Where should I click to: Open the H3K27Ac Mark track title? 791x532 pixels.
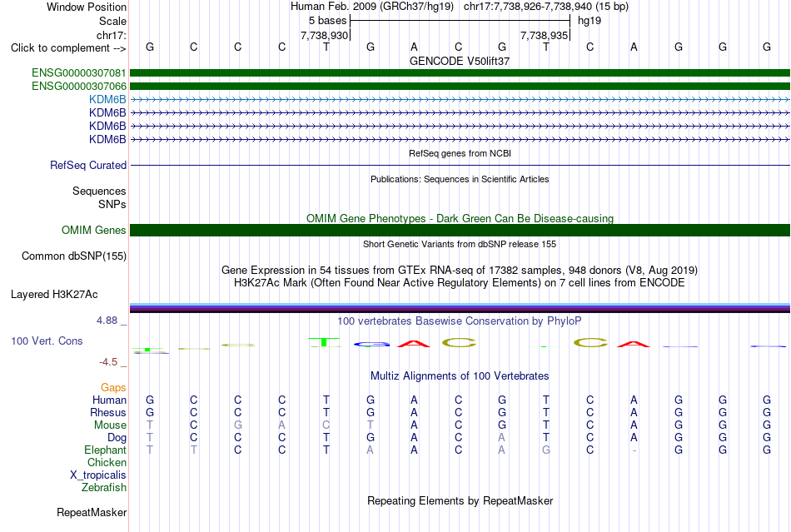coord(460,283)
